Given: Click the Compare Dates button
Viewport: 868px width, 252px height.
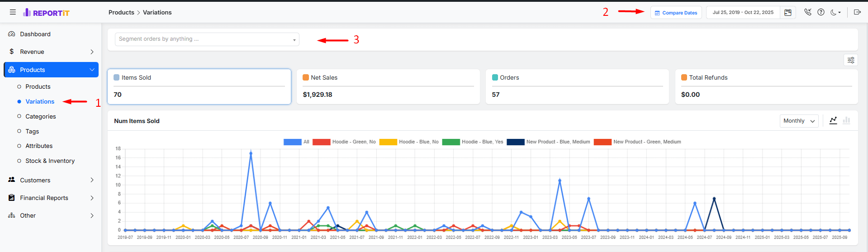Looking at the screenshot, I should tap(676, 13).
